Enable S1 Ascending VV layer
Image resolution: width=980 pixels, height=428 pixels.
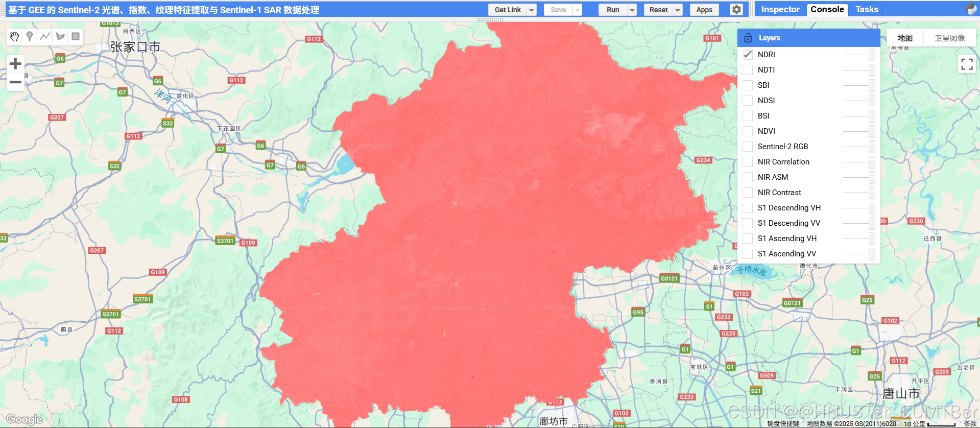[748, 253]
